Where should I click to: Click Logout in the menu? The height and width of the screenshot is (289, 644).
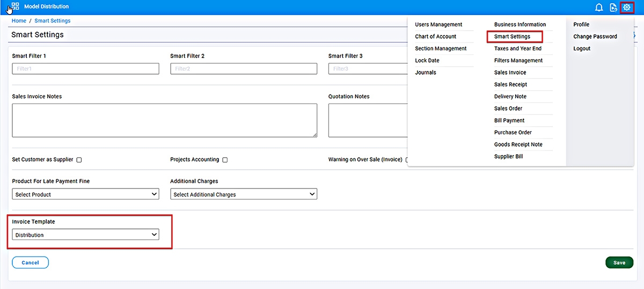coord(582,48)
